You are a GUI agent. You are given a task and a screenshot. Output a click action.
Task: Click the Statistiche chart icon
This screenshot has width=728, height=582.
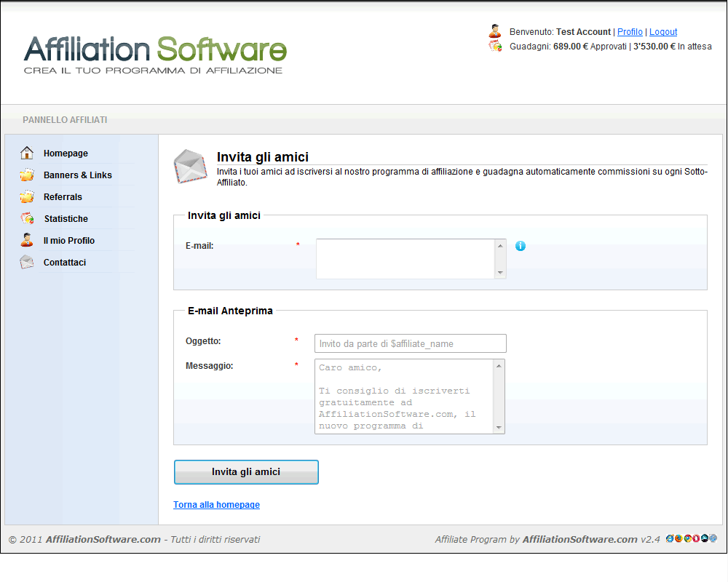pyautogui.click(x=27, y=218)
